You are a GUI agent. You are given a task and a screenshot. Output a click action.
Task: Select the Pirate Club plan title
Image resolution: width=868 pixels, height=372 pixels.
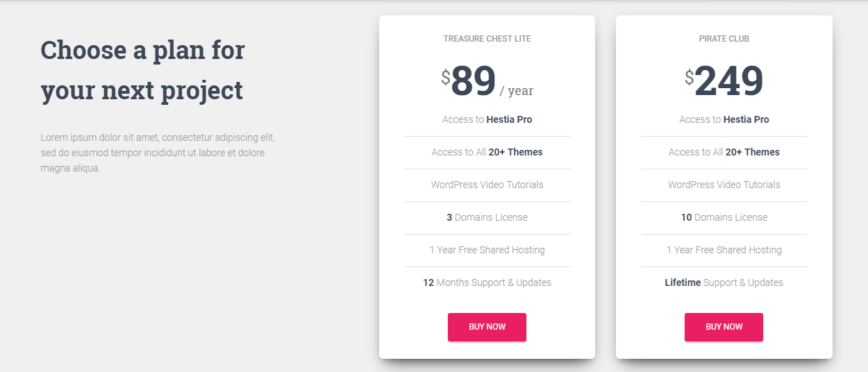pos(724,39)
